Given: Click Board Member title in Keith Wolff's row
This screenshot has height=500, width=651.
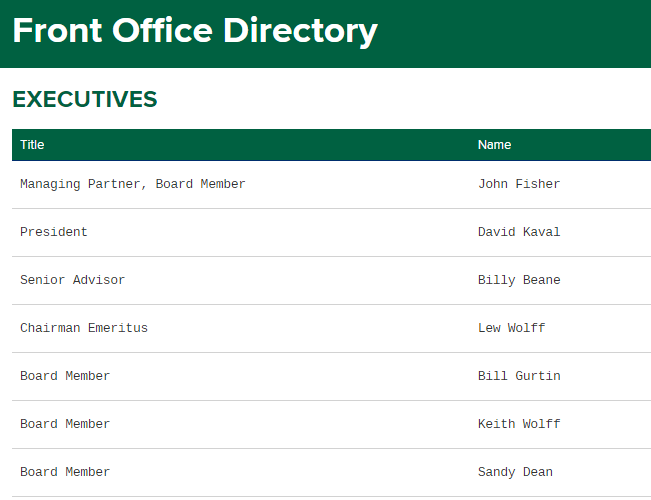Looking at the screenshot, I should point(65,424).
